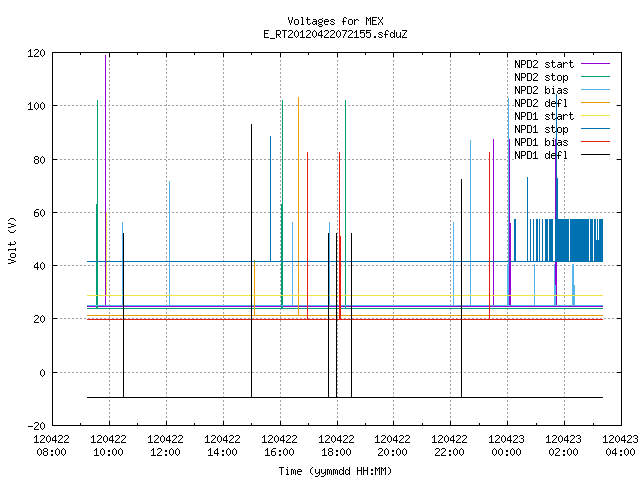The height and width of the screenshot is (480, 640).
Task: Click the y-axis tick value -20
Action: (36, 426)
